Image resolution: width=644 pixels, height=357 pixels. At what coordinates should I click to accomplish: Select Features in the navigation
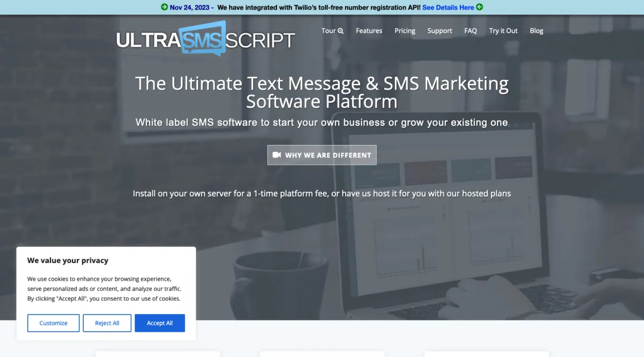[x=369, y=31]
